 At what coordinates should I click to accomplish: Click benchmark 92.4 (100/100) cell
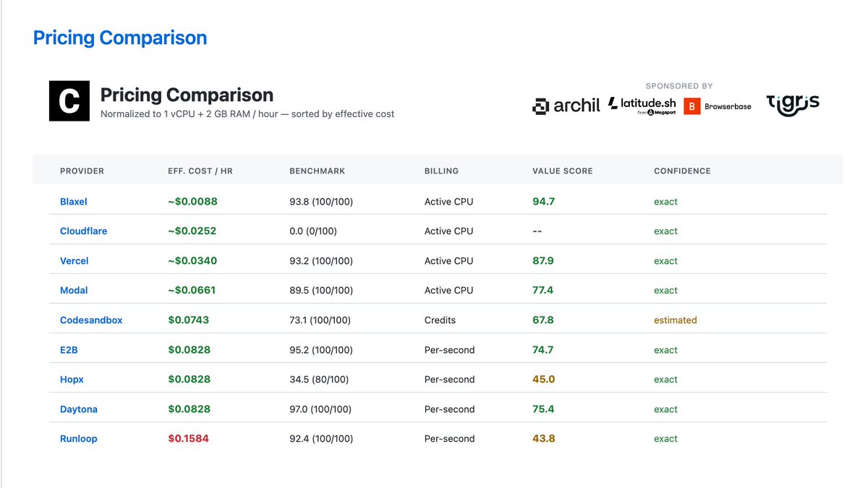[321, 439]
